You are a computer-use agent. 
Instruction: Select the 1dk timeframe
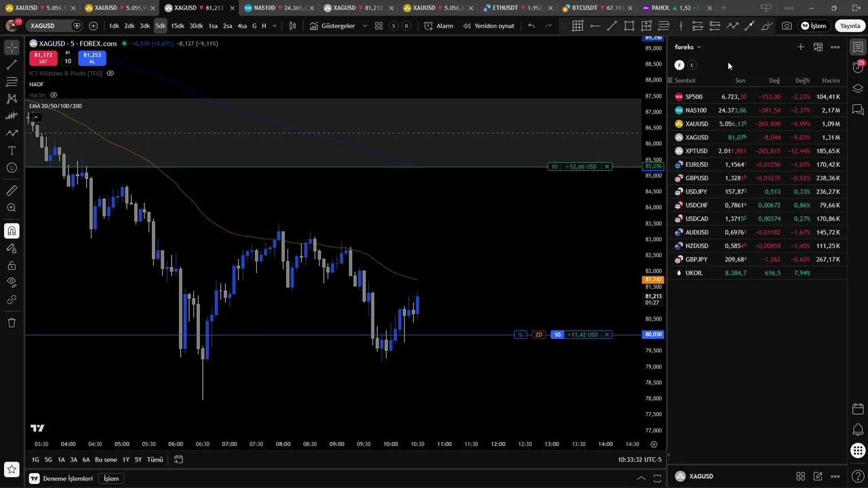coord(114,26)
